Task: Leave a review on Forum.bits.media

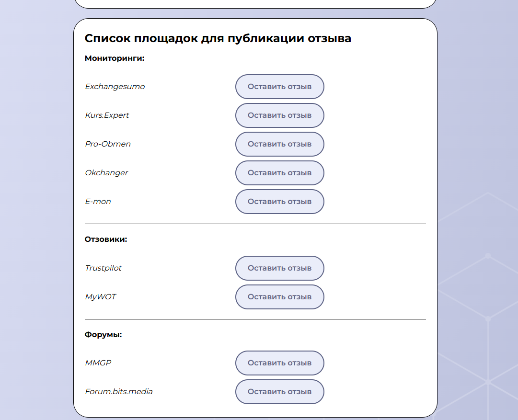Action: point(279,392)
